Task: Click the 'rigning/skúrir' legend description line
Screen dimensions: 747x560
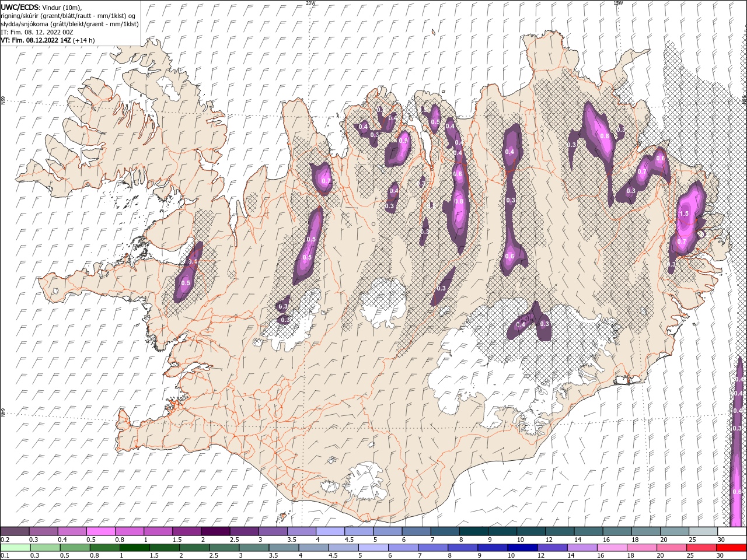Action: [x=68, y=16]
